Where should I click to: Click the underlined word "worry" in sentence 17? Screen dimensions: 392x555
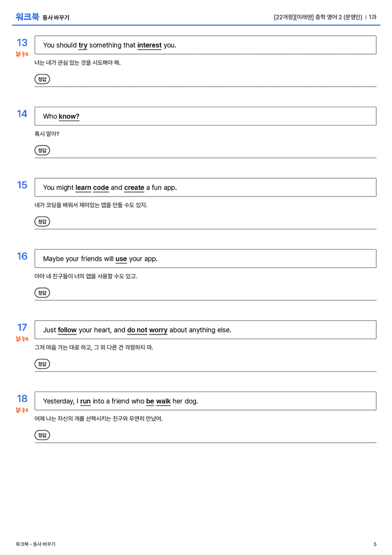[158, 330]
